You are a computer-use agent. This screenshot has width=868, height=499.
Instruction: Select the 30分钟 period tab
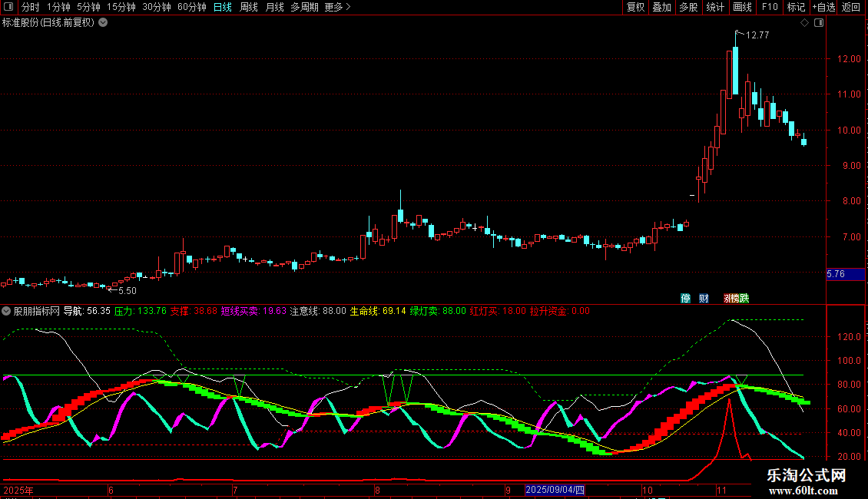(x=156, y=7)
